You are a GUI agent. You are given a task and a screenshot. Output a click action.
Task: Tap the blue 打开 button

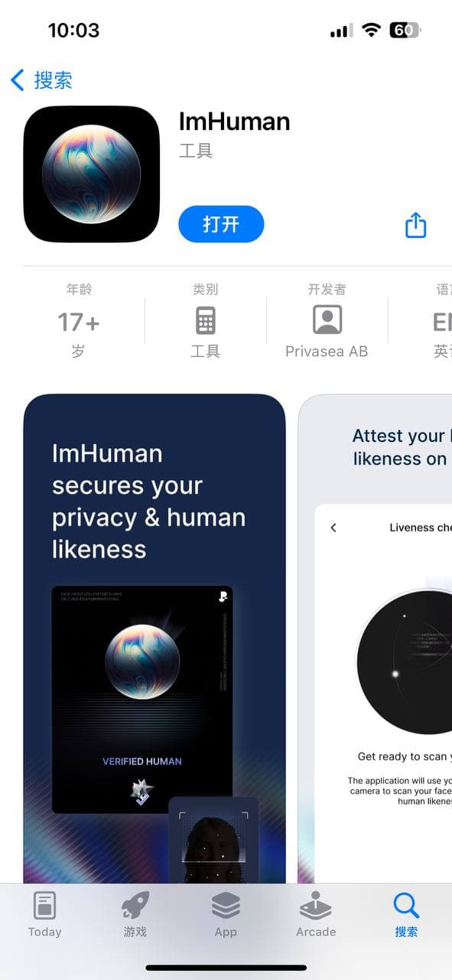pos(221,224)
